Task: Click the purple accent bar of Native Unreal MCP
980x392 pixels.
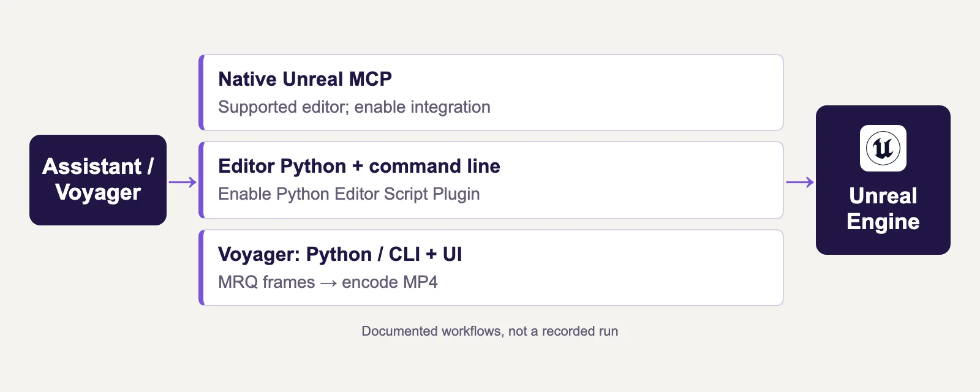Action: (x=201, y=92)
